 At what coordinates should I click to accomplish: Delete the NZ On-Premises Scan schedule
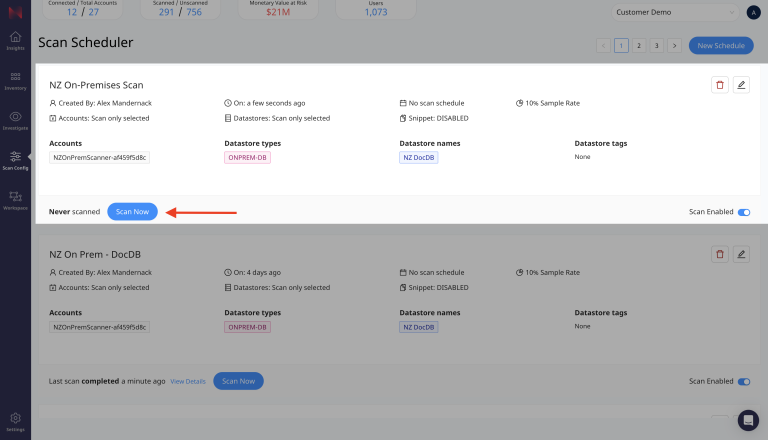point(719,85)
